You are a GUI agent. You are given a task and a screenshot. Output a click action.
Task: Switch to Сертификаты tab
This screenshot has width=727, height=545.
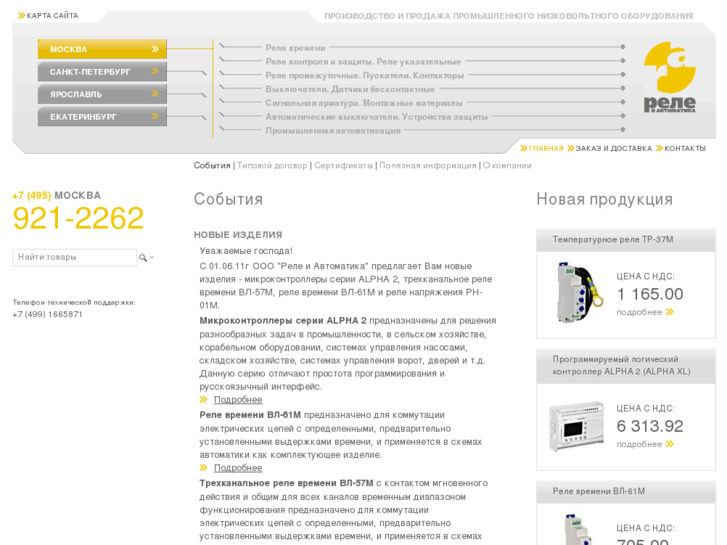pyautogui.click(x=343, y=166)
